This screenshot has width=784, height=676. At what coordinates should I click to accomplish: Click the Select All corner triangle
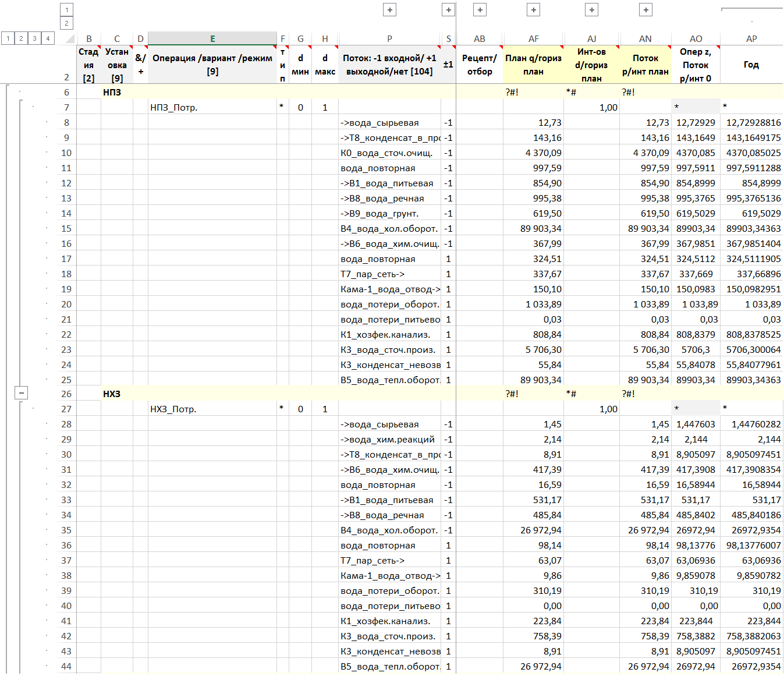(69, 39)
